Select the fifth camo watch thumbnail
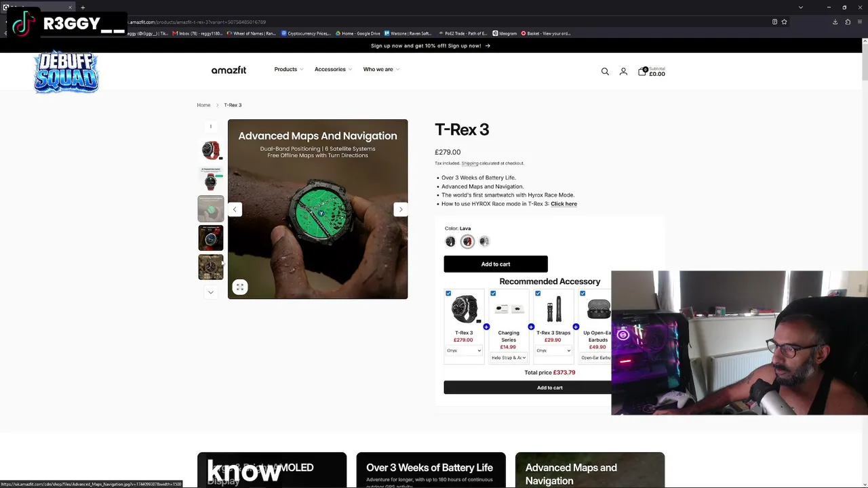The height and width of the screenshot is (488, 868). (x=211, y=267)
